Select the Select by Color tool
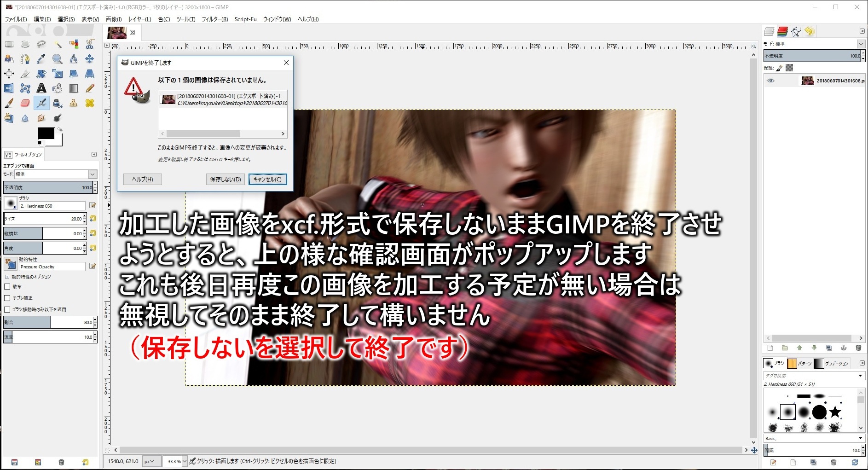Viewport: 868px width, 470px height. pyautogui.click(x=74, y=44)
